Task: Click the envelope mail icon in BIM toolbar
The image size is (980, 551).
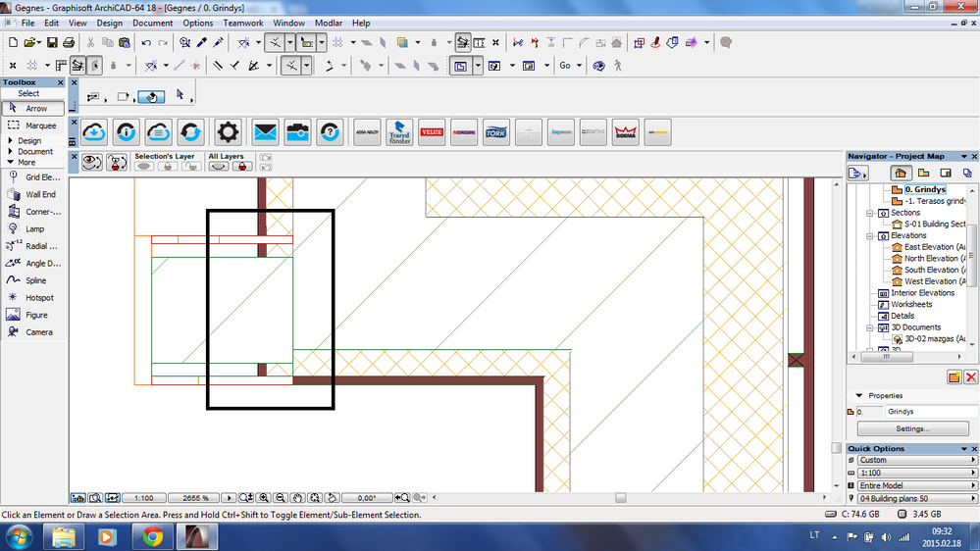Action: [265, 131]
